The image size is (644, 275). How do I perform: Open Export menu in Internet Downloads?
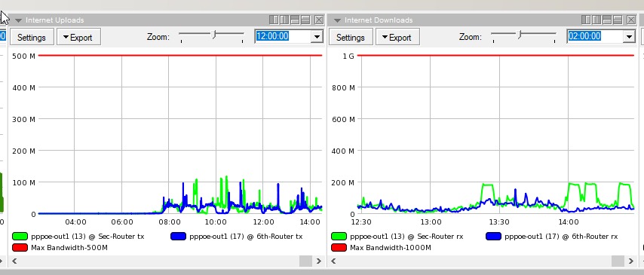tap(397, 38)
